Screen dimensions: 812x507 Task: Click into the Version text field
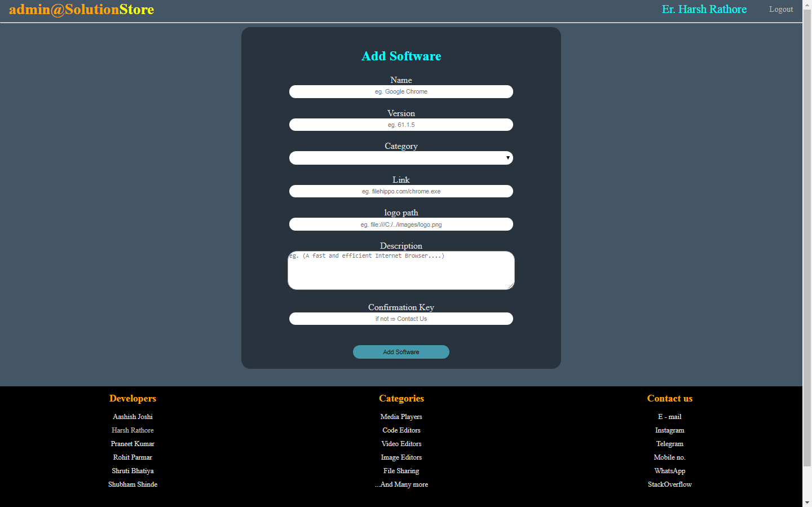coord(401,125)
